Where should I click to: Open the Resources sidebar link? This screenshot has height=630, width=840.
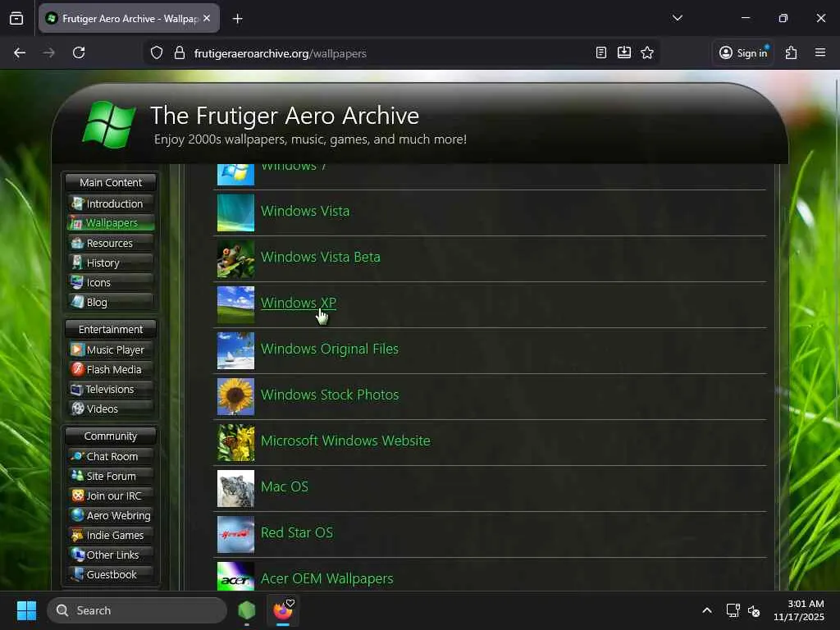pos(111,243)
